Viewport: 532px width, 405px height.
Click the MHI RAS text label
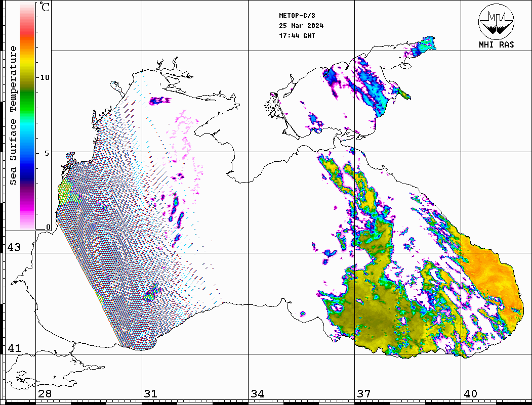pos(496,44)
